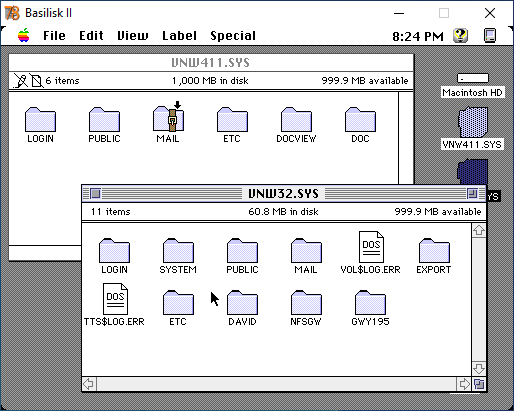Click "60.8 MB in disk" text
Viewport: 514px width, 411px height.
point(283,212)
